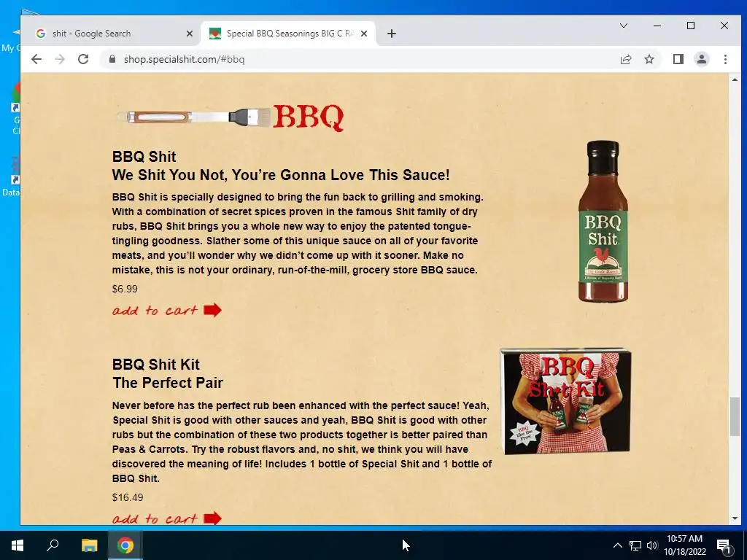Click the red arrow beside the $16.49 add to cart
Viewport: 747px width, 560px height.
click(x=212, y=518)
